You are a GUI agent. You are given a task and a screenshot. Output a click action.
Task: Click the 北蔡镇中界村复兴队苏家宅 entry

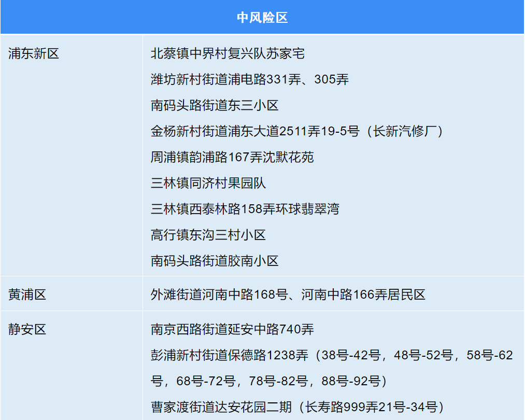[x=228, y=53]
